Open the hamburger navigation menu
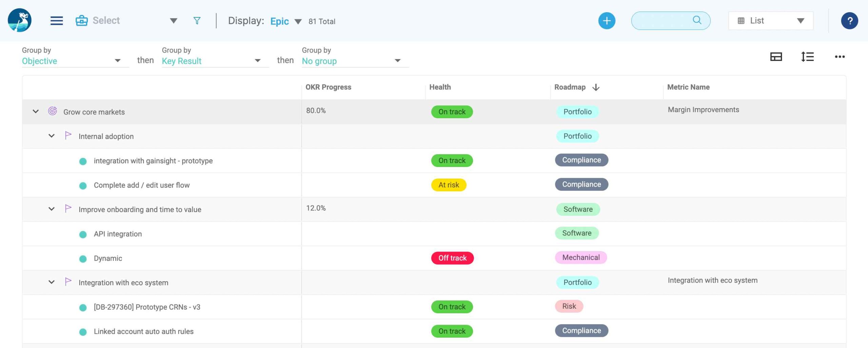The width and height of the screenshot is (868, 348). click(x=57, y=21)
